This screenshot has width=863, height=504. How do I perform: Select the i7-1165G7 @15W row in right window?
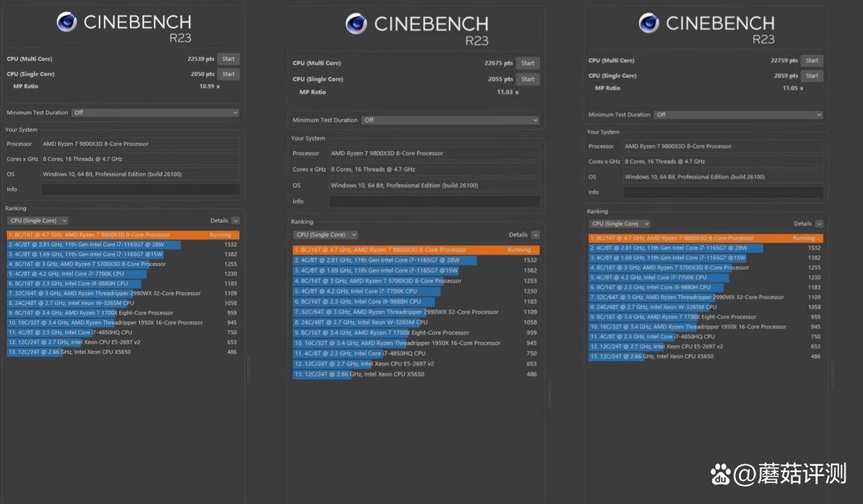click(706, 258)
